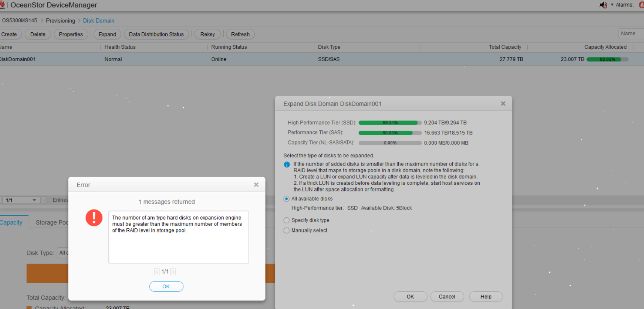Open the Disk Type dropdown
The width and height of the screenshot is (644, 309).
[x=63, y=253]
